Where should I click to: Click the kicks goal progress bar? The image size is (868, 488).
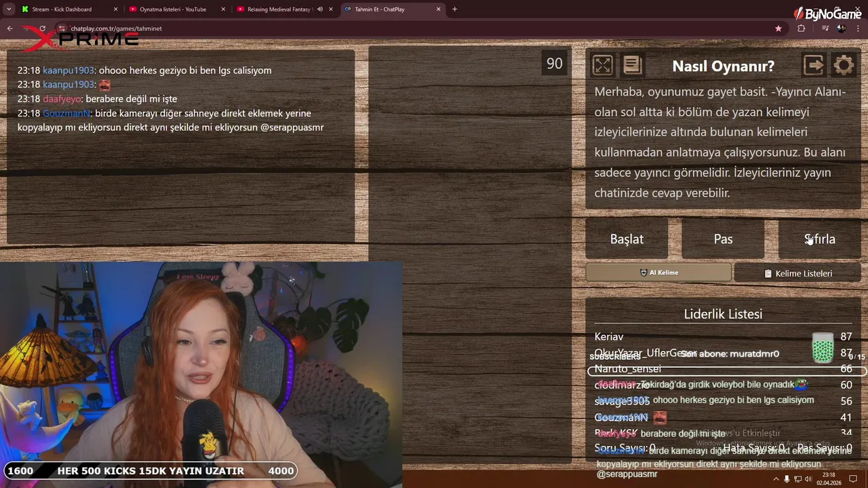(x=151, y=470)
